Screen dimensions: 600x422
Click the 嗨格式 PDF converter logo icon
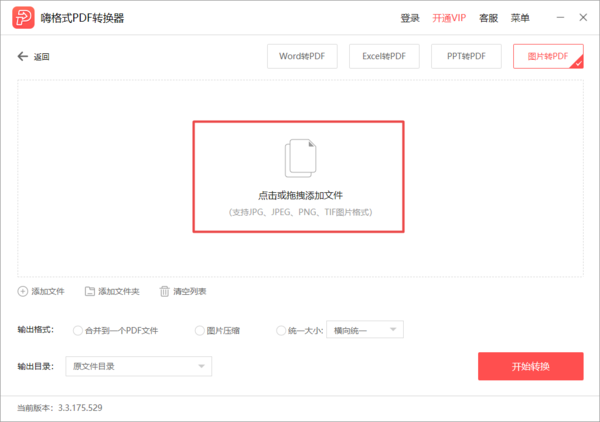(21, 18)
